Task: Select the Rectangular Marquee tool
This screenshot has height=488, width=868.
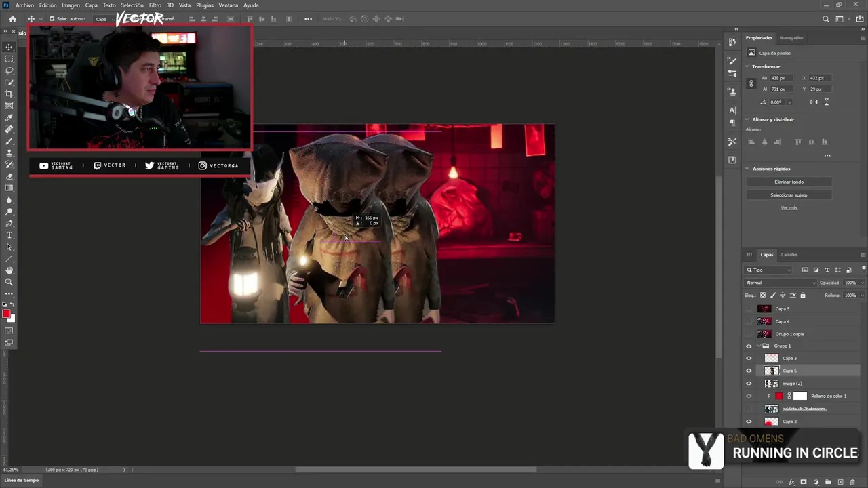Action: 9,59
